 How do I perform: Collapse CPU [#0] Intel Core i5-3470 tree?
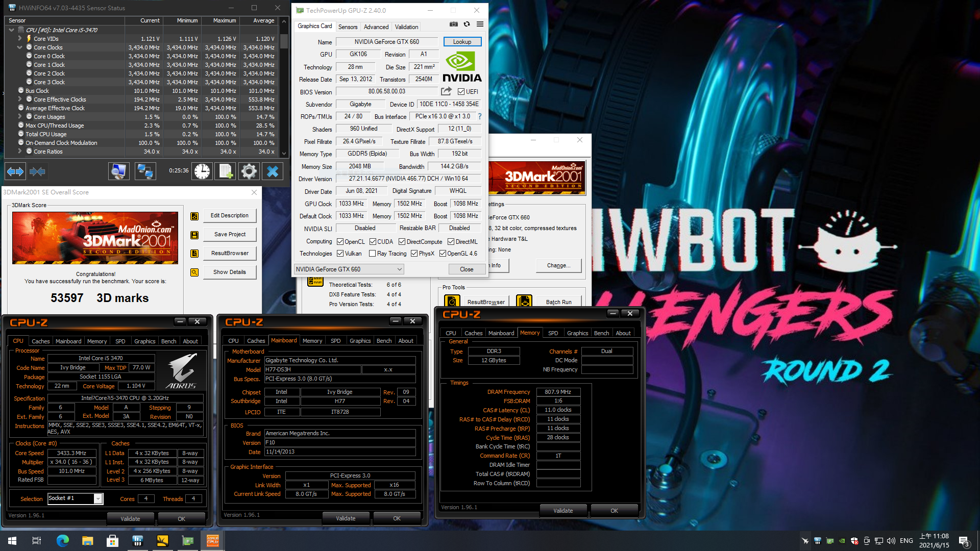pos(12,30)
